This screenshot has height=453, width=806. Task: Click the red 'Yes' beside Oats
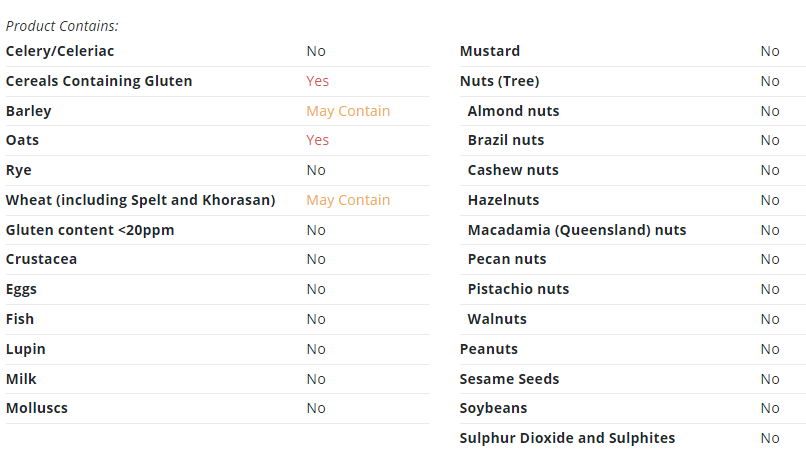(318, 140)
